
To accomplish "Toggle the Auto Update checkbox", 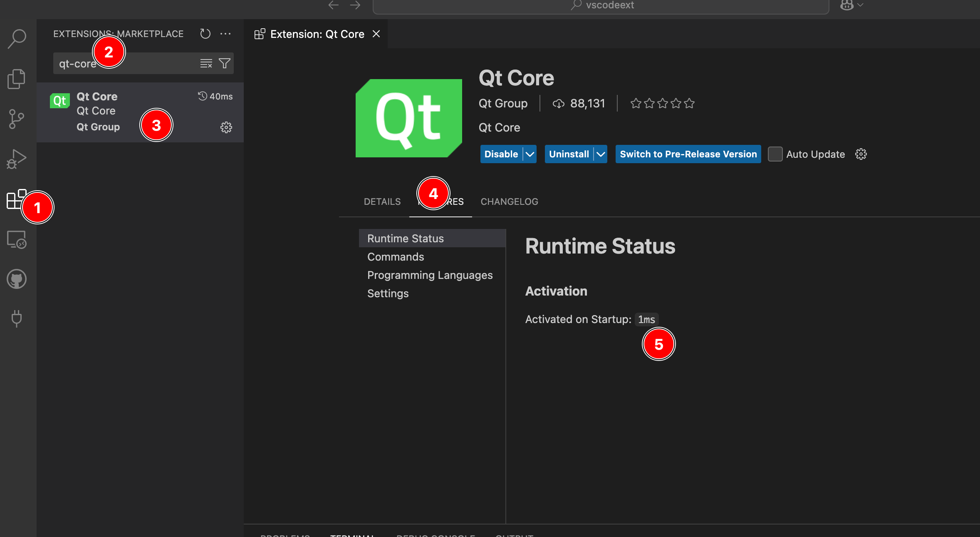I will click(775, 154).
